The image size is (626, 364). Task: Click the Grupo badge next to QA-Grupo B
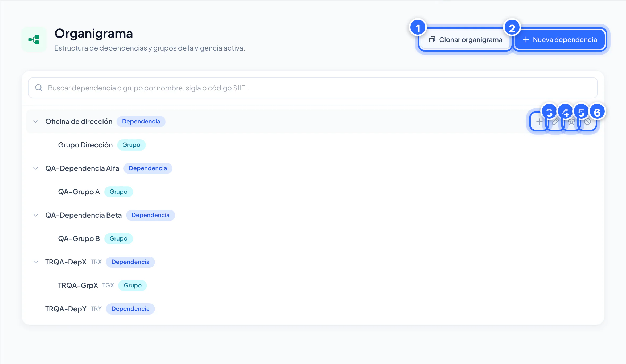point(119,239)
